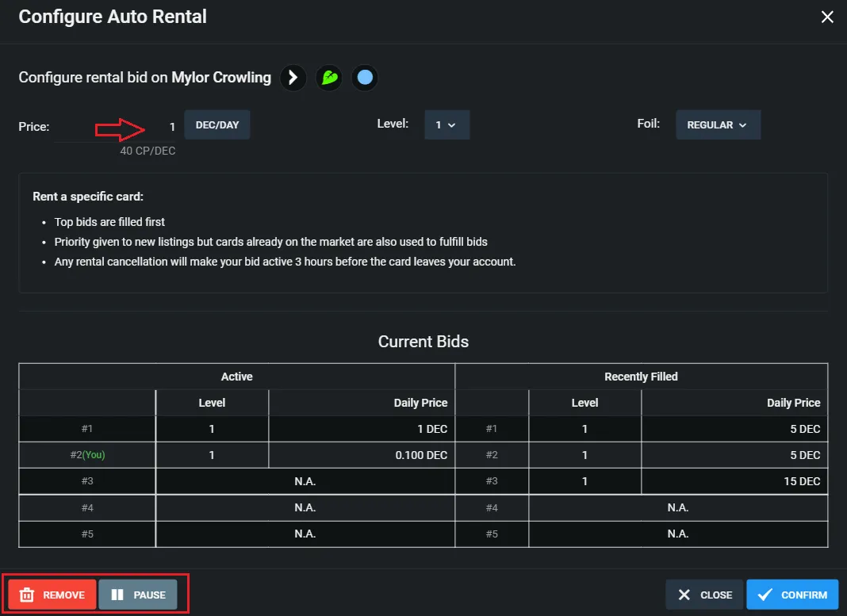Click the green leaf Earth element icon
This screenshot has height=616, width=847.
[329, 78]
